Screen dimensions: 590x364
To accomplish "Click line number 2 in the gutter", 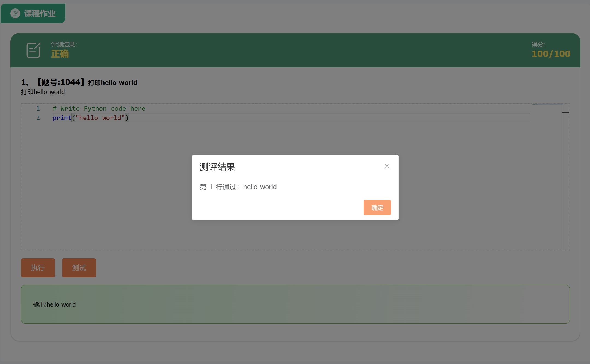I will click(38, 118).
